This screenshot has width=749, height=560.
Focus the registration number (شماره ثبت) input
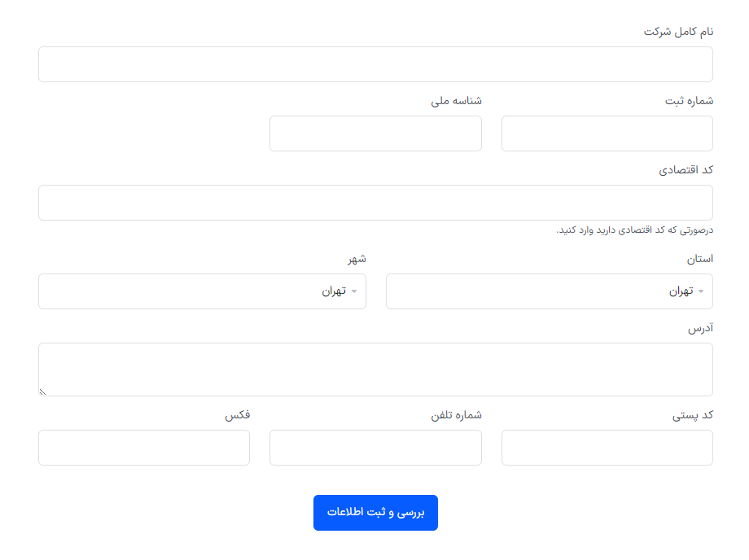(607, 133)
